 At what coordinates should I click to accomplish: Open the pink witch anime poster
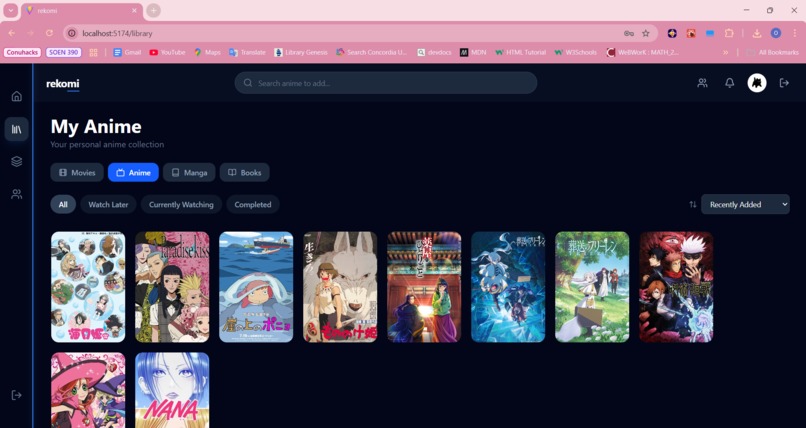88,390
